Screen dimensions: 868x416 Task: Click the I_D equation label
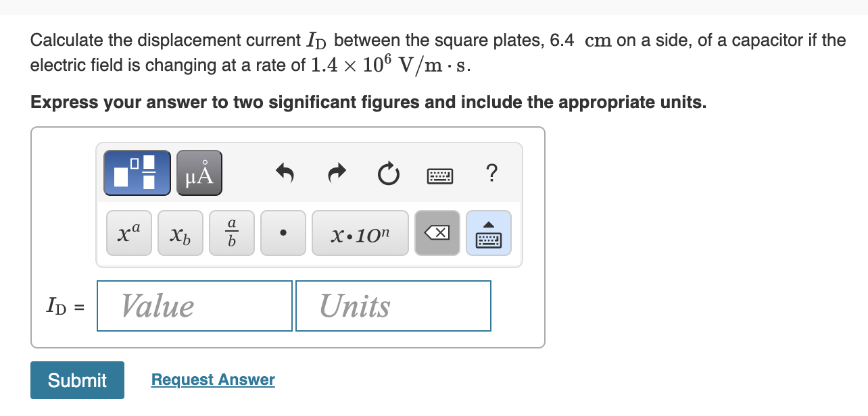tap(66, 306)
